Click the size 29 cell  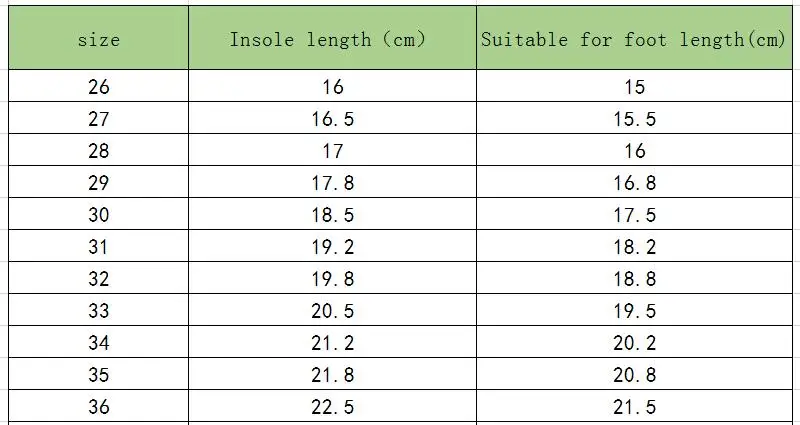click(98, 183)
